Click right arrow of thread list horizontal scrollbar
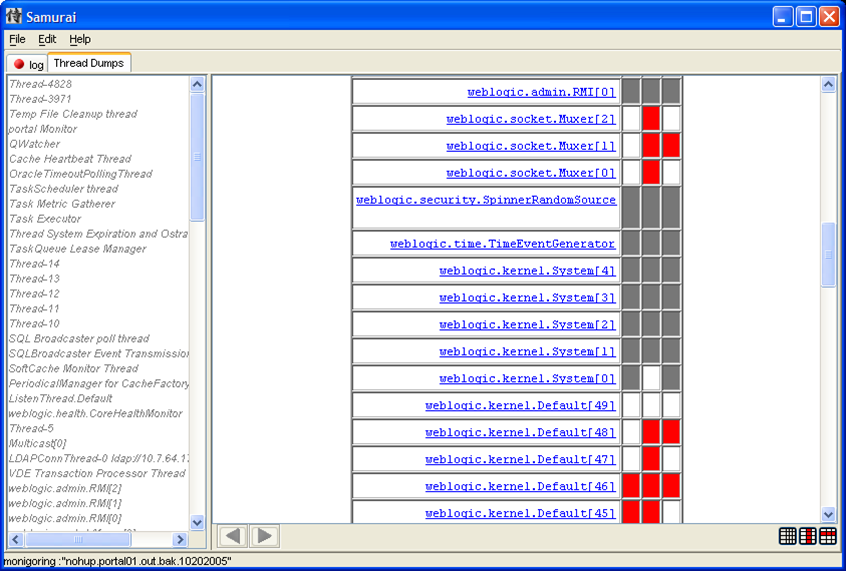The image size is (846, 571). point(180,539)
